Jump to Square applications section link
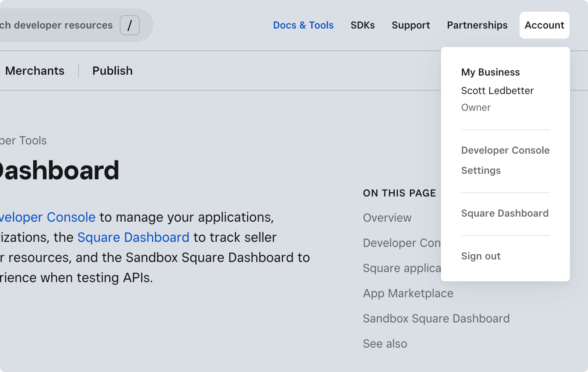Screen dimensions: 588x372 point(402,268)
